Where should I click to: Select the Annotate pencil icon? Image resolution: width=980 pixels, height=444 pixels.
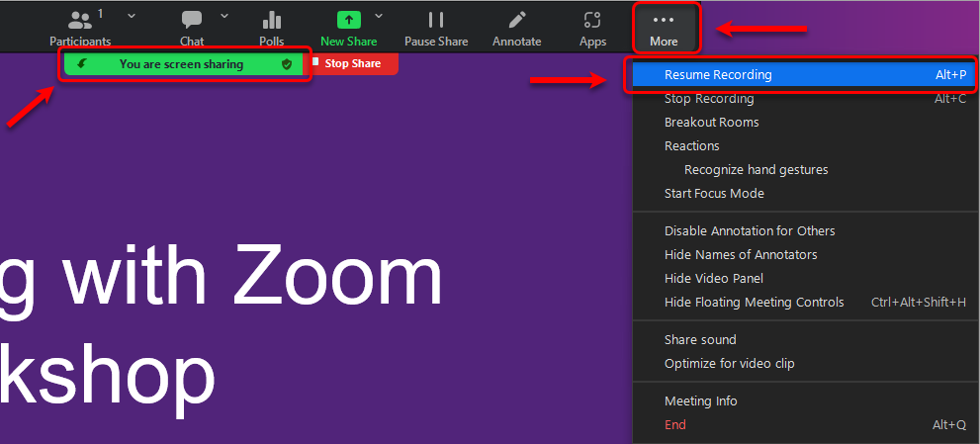coord(517,20)
